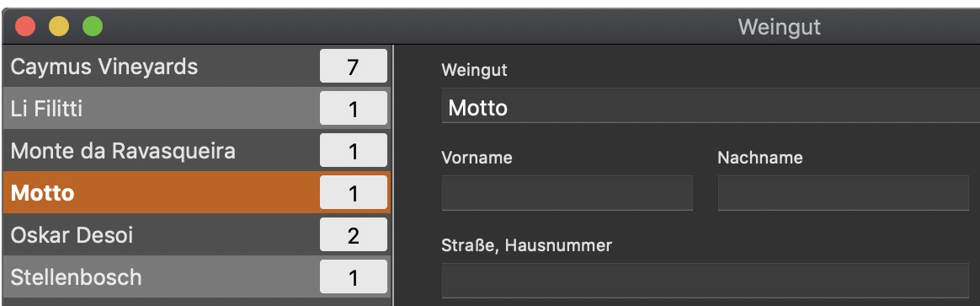The width and height of the screenshot is (980, 306).
Task: Click into the Nachname text field
Action: click(x=843, y=193)
